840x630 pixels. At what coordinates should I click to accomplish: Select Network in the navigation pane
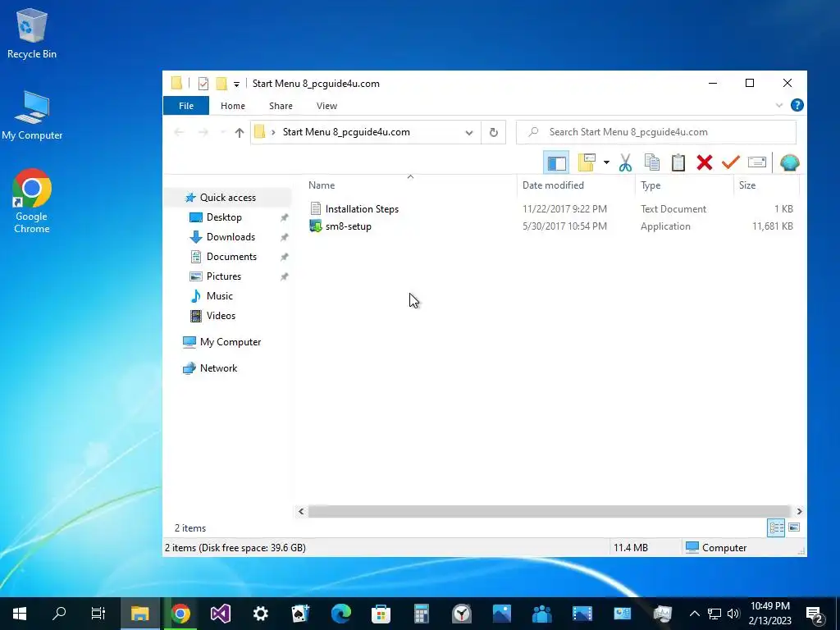point(218,368)
